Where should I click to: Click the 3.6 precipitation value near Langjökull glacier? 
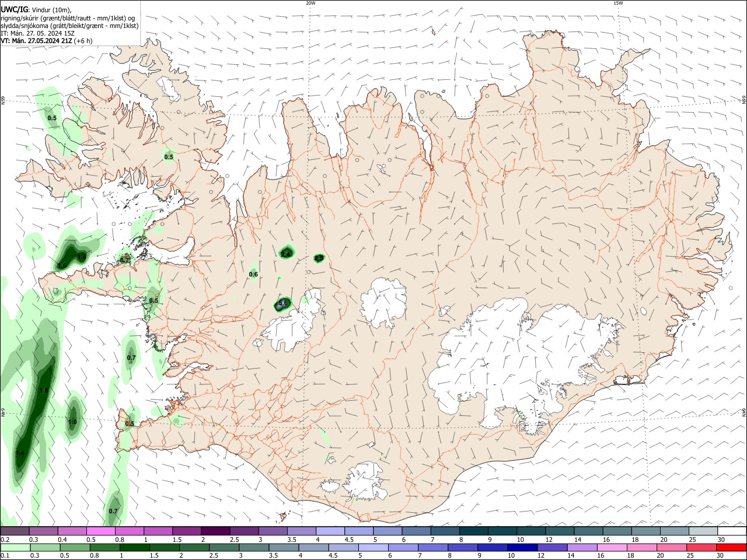[x=284, y=303]
